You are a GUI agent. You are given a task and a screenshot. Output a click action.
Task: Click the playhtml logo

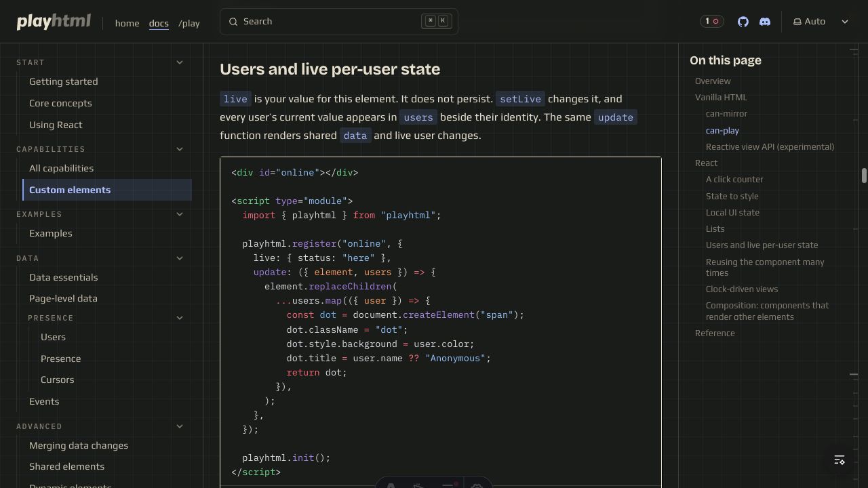coord(54,22)
